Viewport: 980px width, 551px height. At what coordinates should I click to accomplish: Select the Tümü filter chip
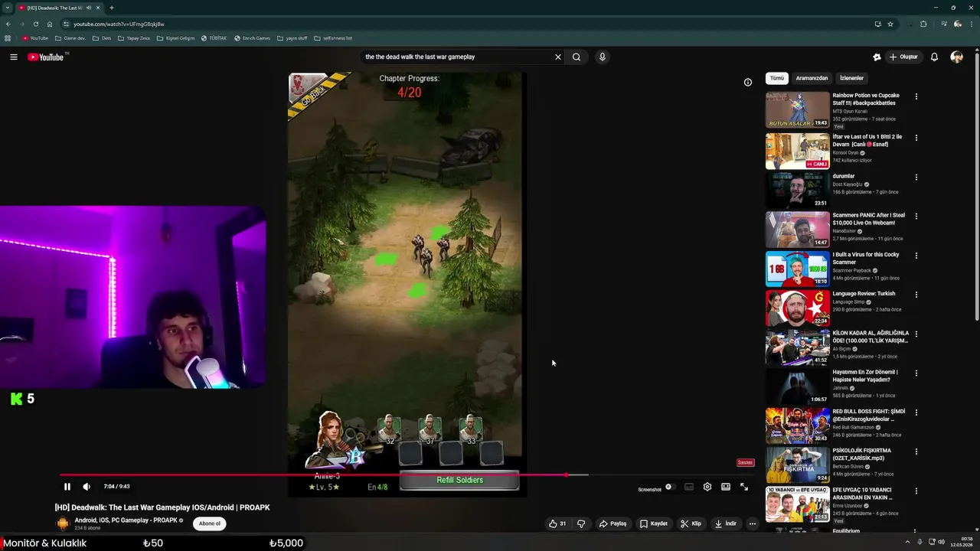pyautogui.click(x=777, y=78)
